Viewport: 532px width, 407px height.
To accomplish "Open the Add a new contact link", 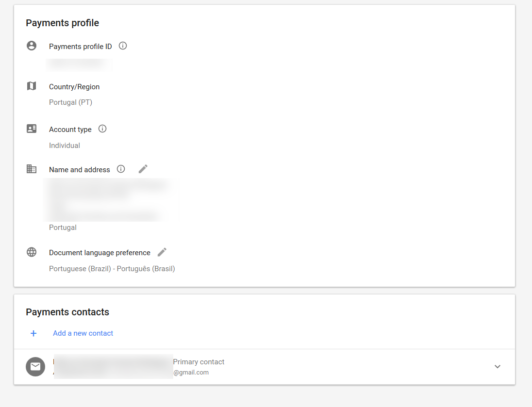I will point(83,333).
